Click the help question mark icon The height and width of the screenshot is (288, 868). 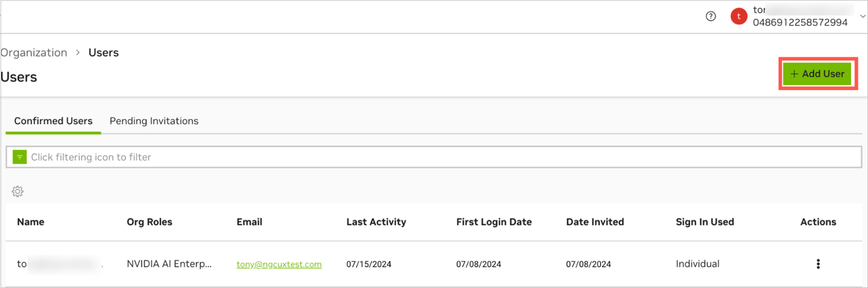pyautogui.click(x=710, y=17)
